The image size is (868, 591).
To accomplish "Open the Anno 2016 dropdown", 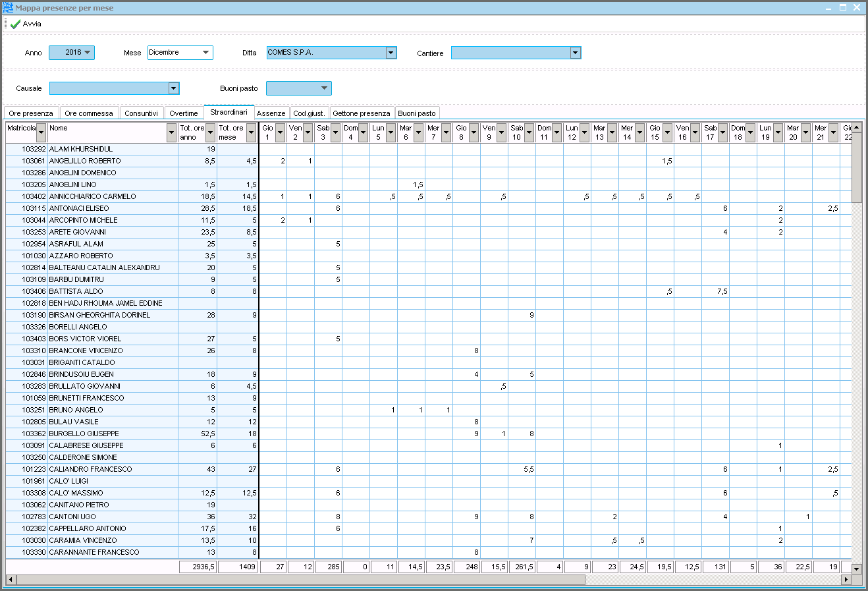I will (87, 52).
